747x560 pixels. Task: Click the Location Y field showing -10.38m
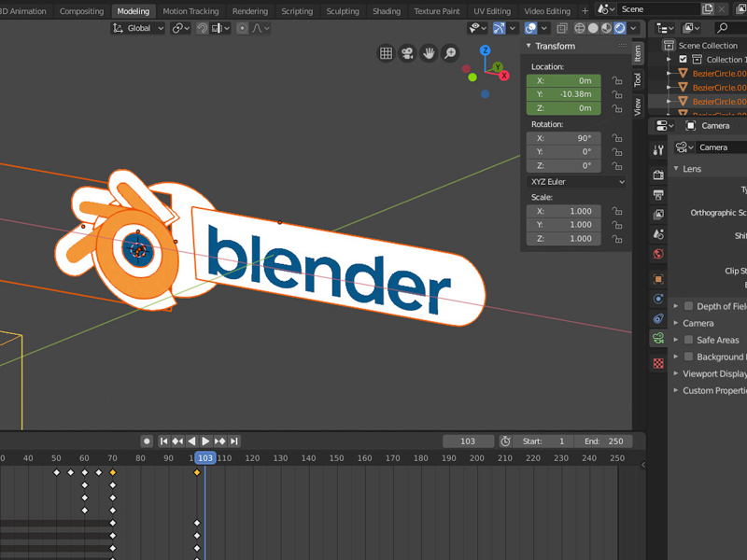[x=564, y=94]
